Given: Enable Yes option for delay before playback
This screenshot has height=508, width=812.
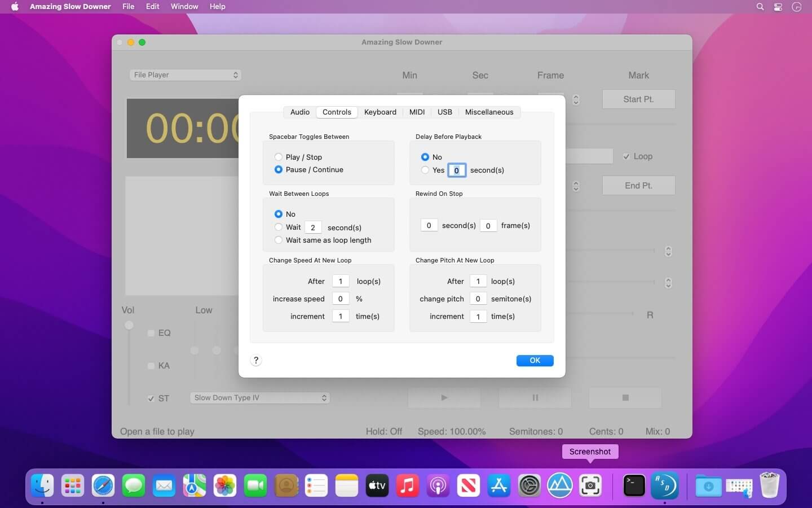Looking at the screenshot, I should [425, 170].
